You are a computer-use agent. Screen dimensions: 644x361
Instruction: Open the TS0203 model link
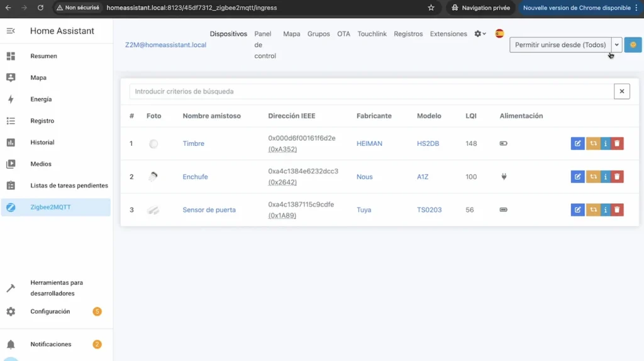click(429, 210)
